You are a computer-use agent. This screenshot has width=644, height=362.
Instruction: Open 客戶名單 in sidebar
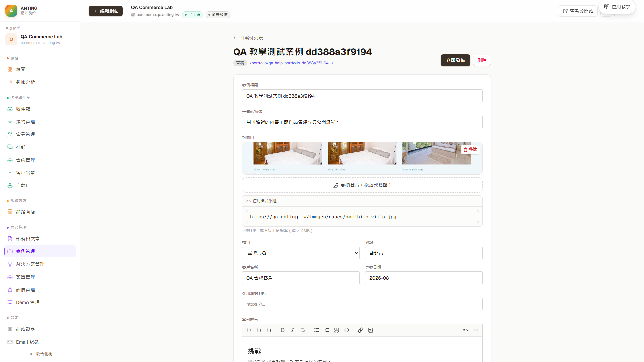[x=40, y=173]
